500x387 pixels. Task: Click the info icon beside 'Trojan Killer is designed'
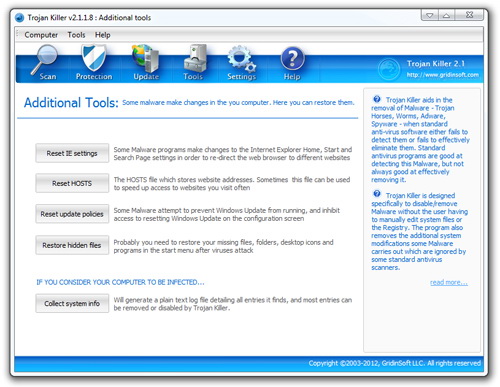377,194
